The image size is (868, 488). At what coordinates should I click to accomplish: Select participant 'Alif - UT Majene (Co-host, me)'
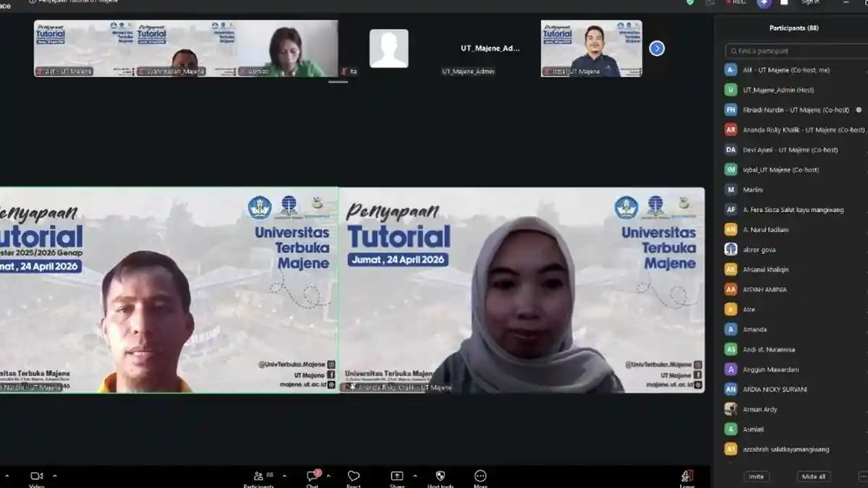794,70
